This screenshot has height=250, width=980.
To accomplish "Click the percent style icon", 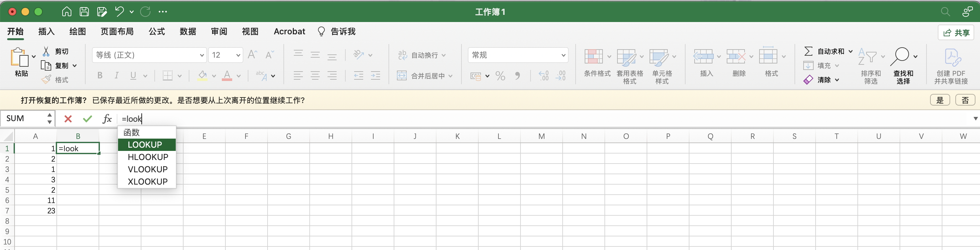I will click(x=500, y=76).
